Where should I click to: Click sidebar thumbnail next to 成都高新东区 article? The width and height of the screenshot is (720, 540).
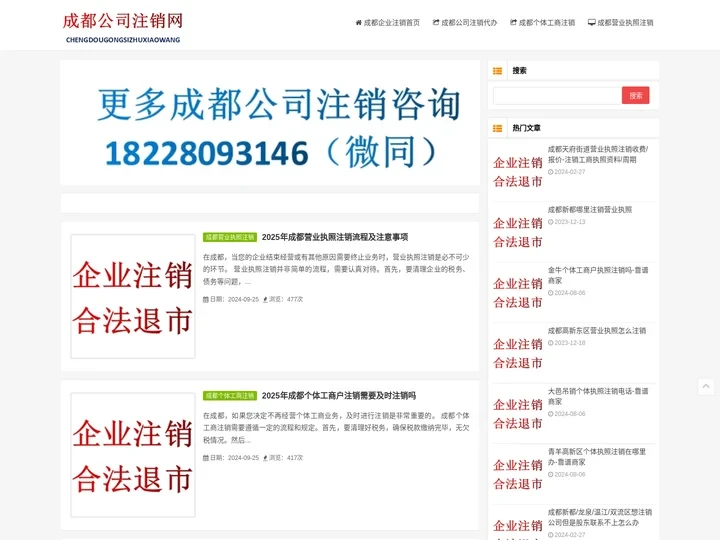pyautogui.click(x=518, y=354)
